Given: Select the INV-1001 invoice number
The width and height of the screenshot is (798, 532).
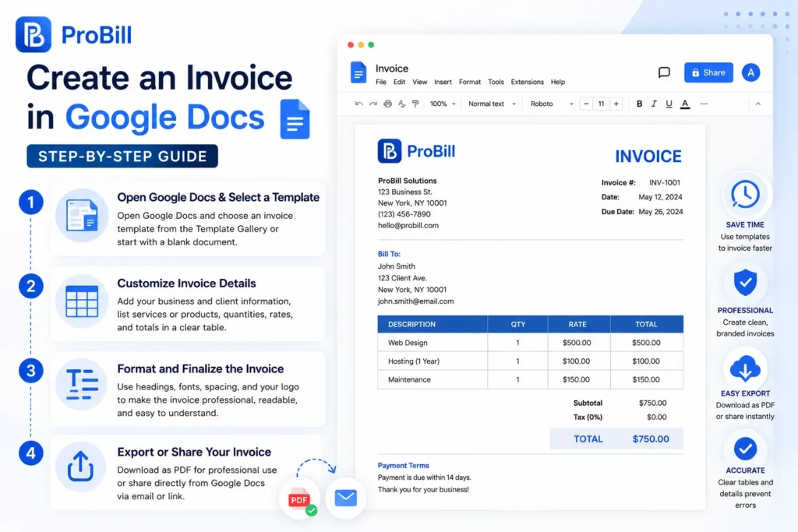Looking at the screenshot, I should click(664, 182).
